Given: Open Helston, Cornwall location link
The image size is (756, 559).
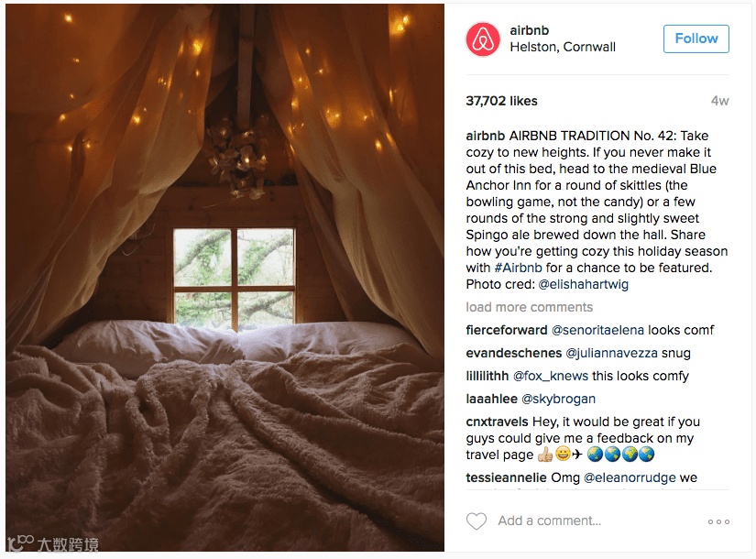Looking at the screenshot, I should 563,47.
